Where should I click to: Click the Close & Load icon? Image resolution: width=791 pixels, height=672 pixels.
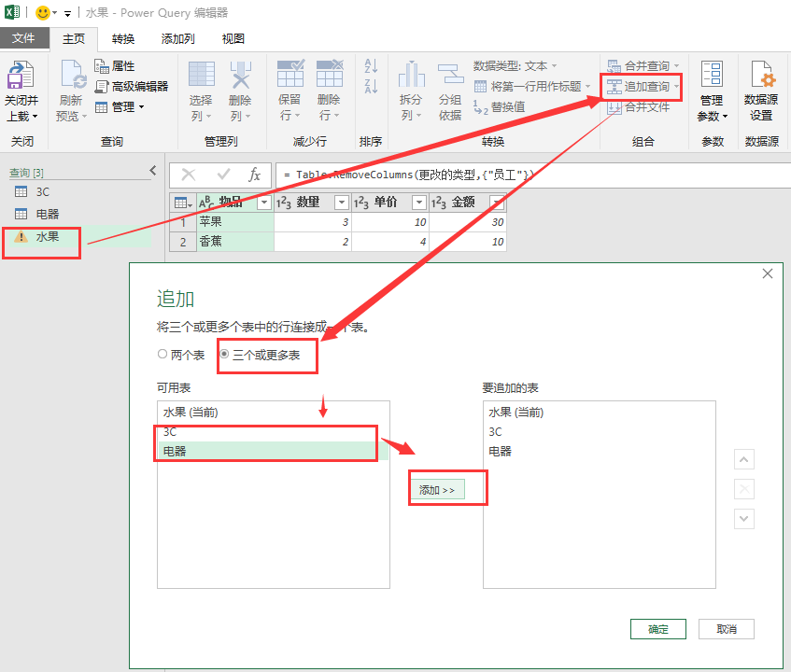[x=21, y=75]
